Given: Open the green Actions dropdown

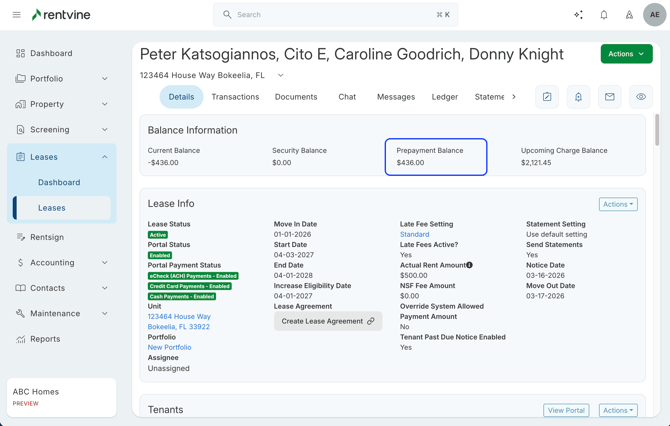Looking at the screenshot, I should 626,54.
